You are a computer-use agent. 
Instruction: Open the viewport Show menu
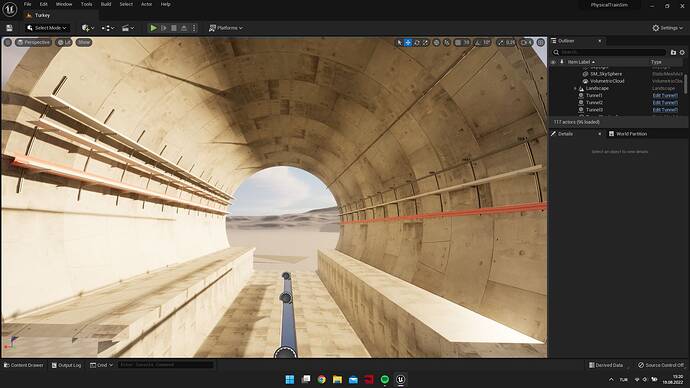click(x=84, y=42)
